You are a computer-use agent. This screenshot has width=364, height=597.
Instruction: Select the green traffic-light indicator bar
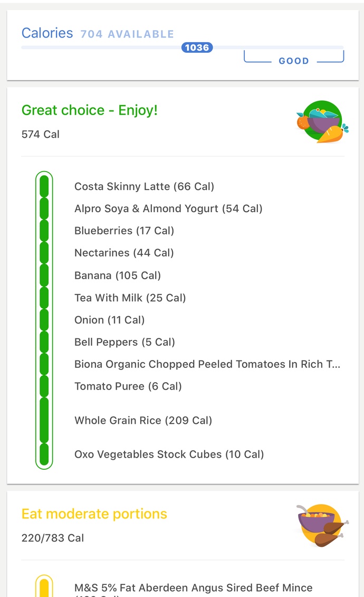point(44,319)
